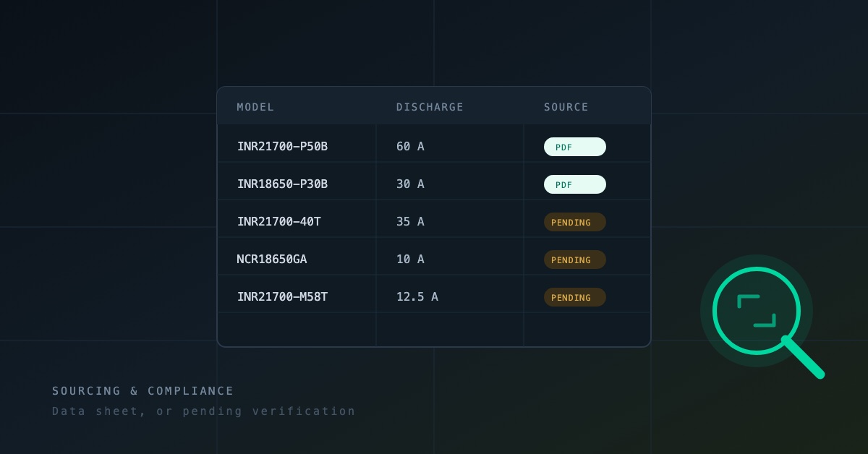868x454 pixels.
Task: Click the 35 A discharge value
Action: 410,222
